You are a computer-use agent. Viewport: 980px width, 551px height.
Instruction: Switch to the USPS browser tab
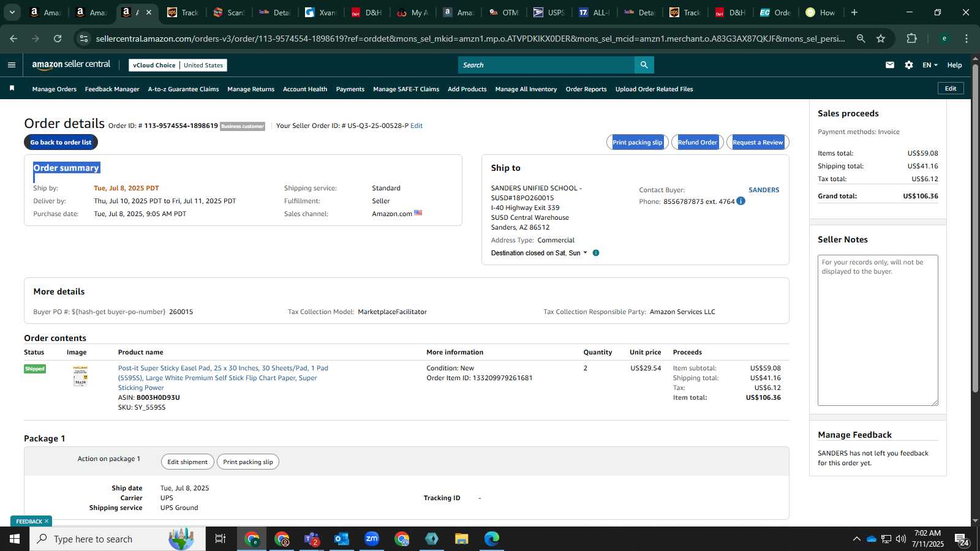click(x=549, y=12)
